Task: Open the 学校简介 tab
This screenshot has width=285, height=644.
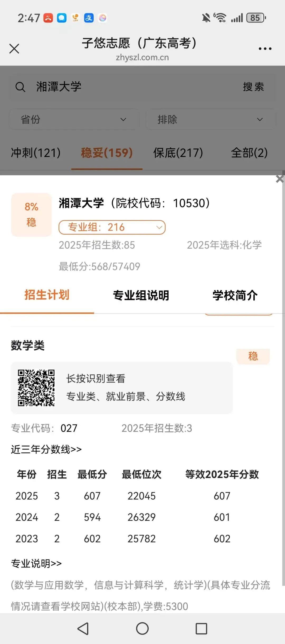Action: tap(235, 295)
